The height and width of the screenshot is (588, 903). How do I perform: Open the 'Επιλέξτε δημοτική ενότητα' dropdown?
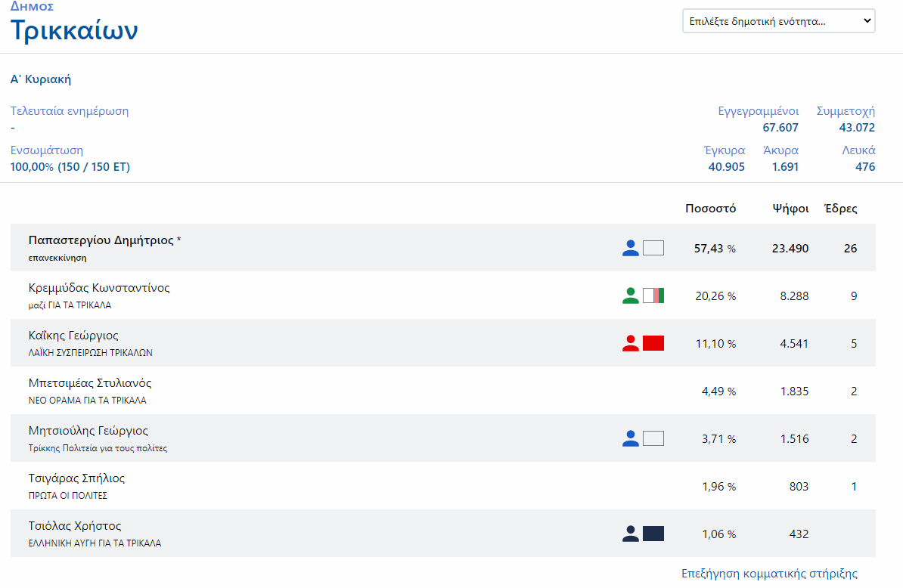pyautogui.click(x=778, y=21)
